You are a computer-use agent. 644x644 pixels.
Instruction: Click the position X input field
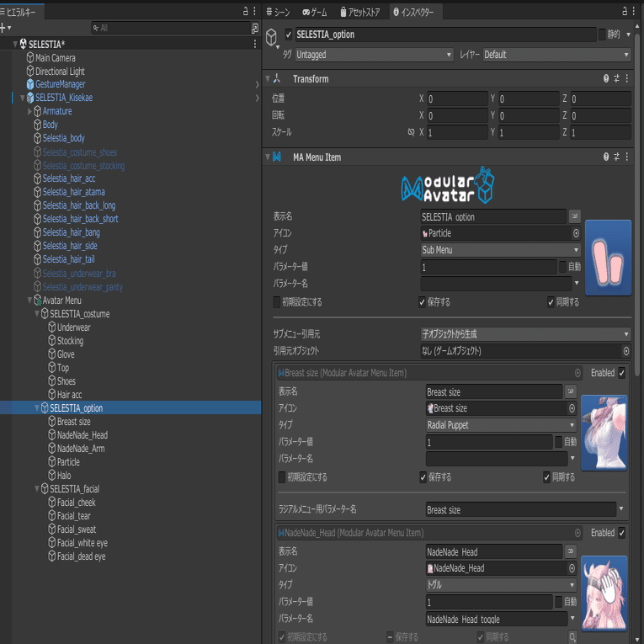[458, 98]
